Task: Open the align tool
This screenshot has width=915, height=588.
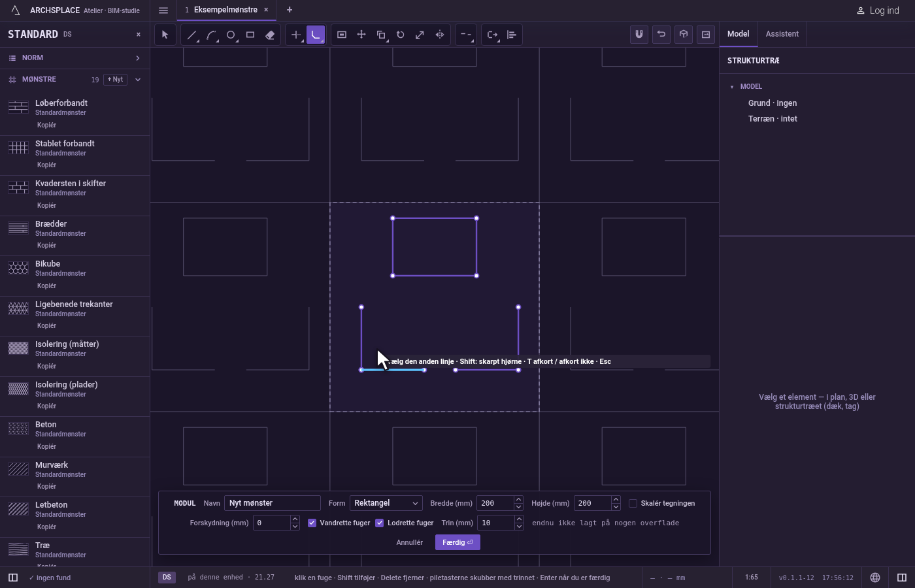Action: pyautogui.click(x=512, y=35)
